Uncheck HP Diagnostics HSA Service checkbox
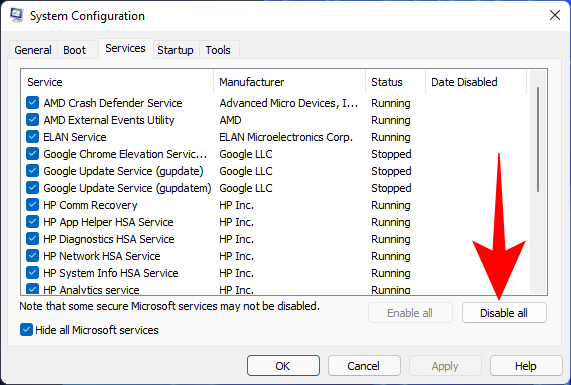 [x=32, y=239]
